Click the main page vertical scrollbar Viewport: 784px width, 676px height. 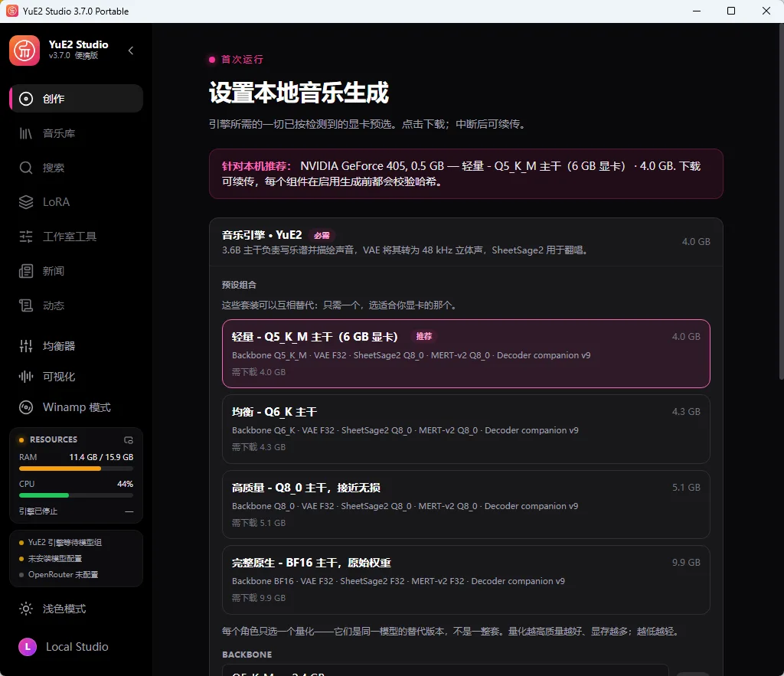[x=781, y=201]
